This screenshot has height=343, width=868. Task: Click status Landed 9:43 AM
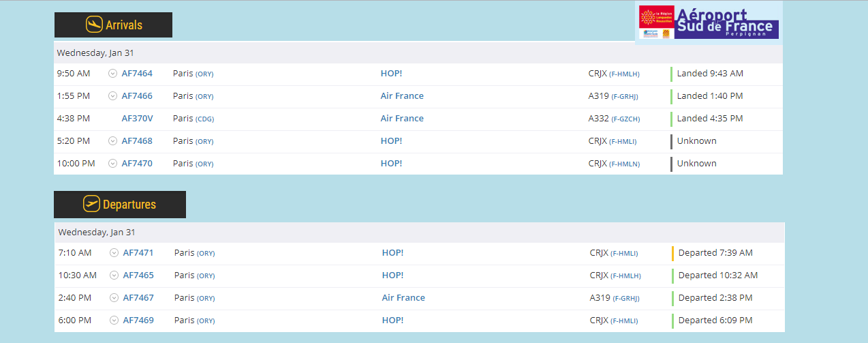[710, 74]
